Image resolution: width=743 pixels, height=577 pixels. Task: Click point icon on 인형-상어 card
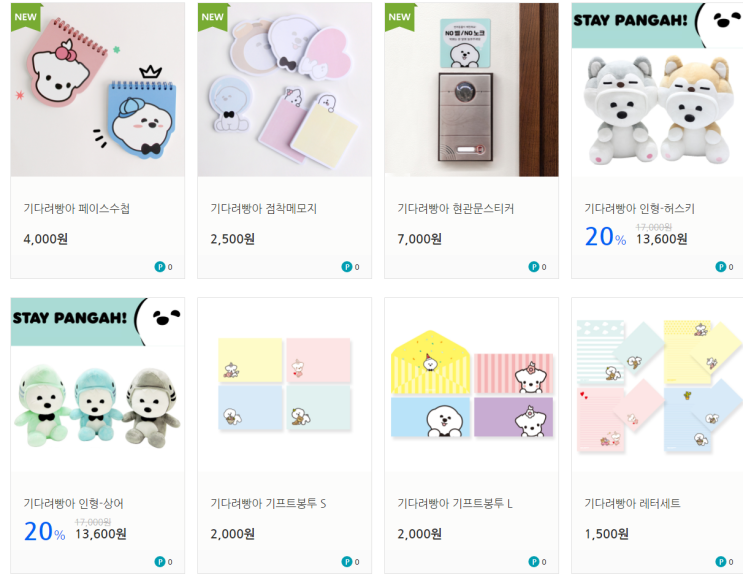pos(160,562)
